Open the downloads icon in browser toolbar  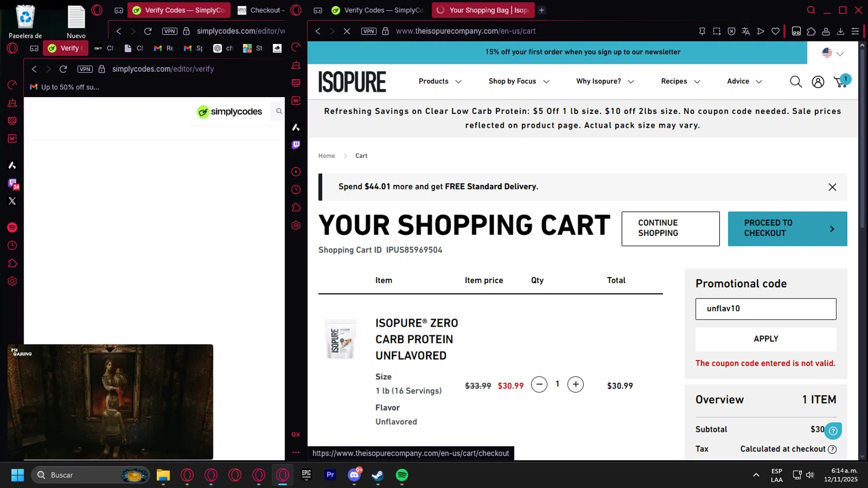[841, 31]
